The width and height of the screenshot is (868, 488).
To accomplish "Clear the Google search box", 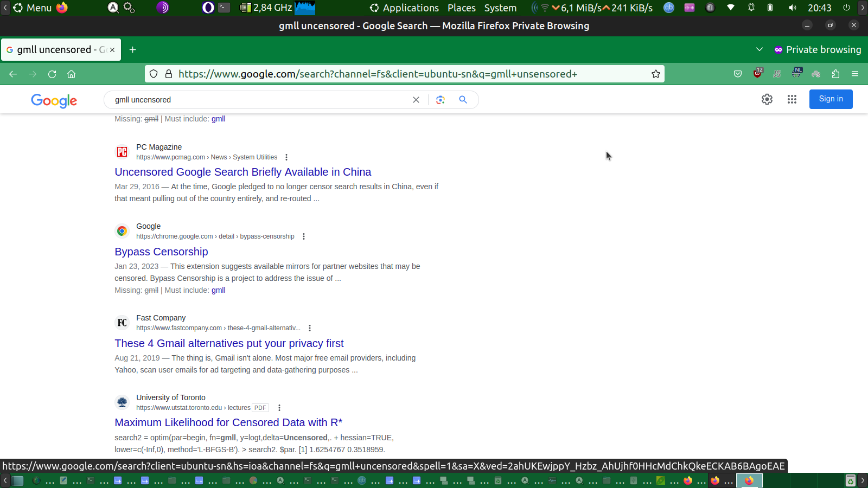I will (416, 100).
